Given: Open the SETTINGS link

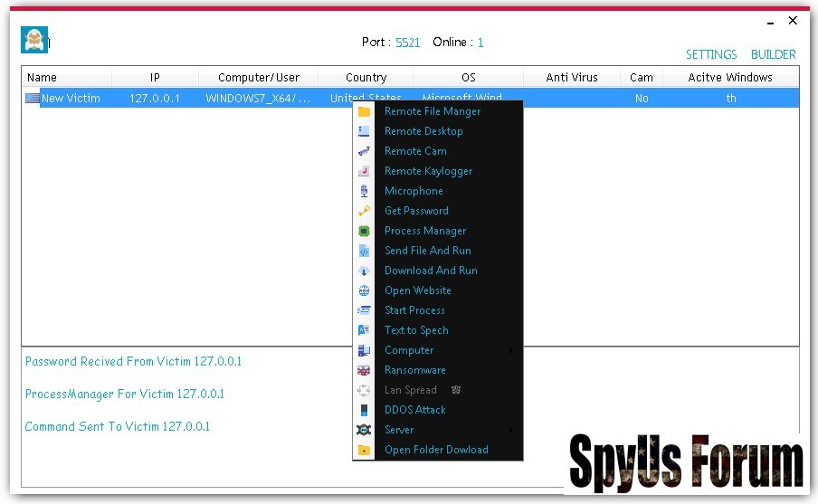Looking at the screenshot, I should pyautogui.click(x=711, y=54).
